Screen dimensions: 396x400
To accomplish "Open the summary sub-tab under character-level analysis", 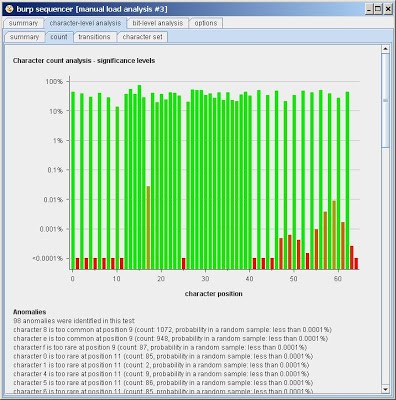I will point(24,37).
